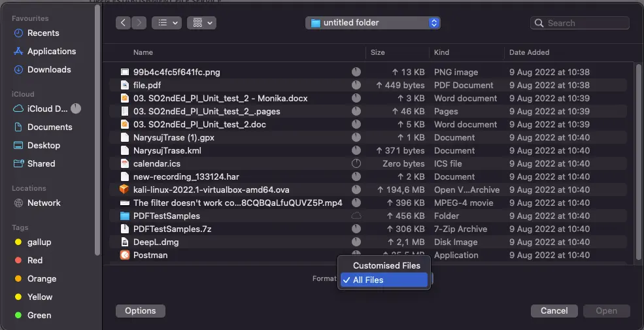Select the mp4 movie file icon
Image resolution: width=644 pixels, height=330 pixels.
click(124, 203)
